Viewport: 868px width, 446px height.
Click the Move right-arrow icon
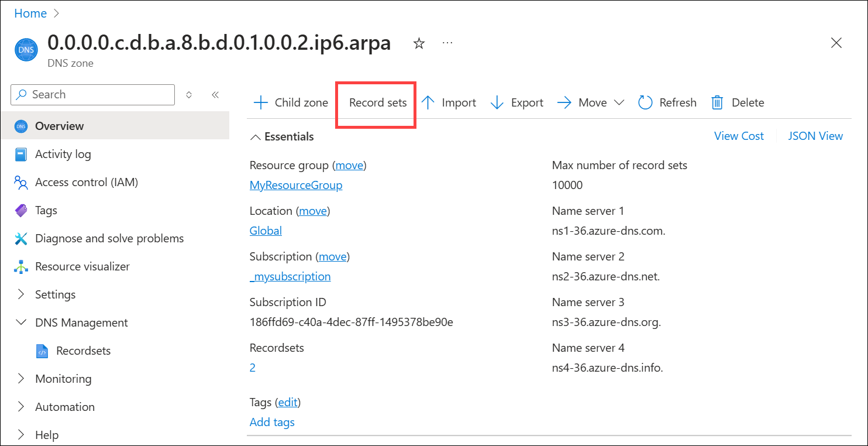pos(564,103)
